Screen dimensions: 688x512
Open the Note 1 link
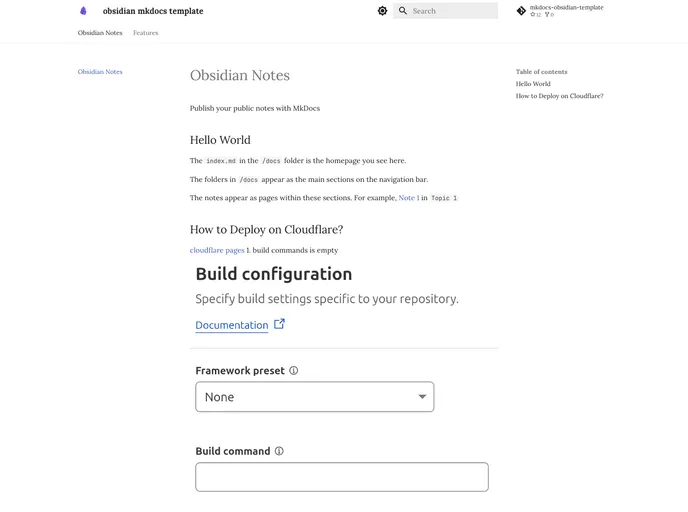point(409,198)
